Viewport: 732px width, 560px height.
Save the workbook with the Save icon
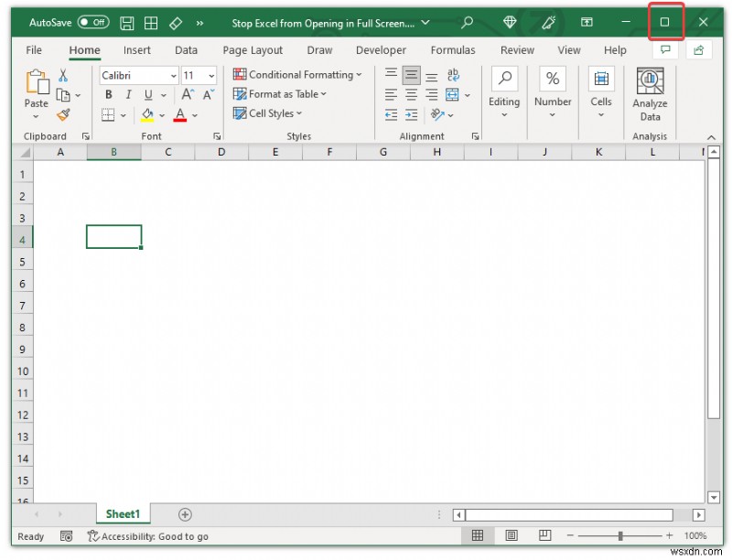tap(127, 21)
